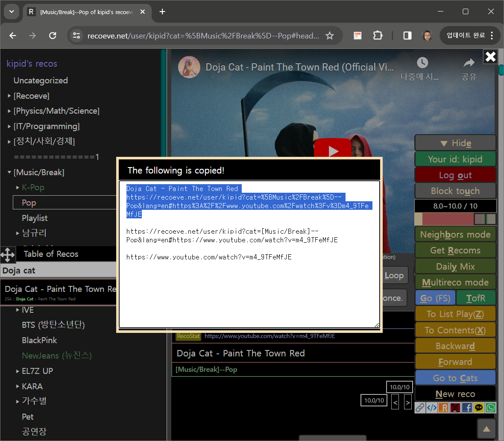
Task: Toggle Neighbors mode
Action: click(455, 234)
